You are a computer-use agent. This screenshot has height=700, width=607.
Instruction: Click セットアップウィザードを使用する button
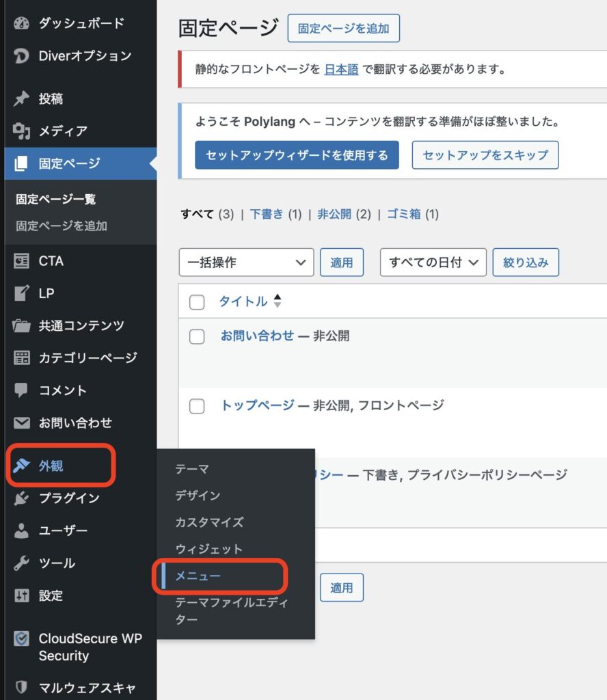point(297,155)
